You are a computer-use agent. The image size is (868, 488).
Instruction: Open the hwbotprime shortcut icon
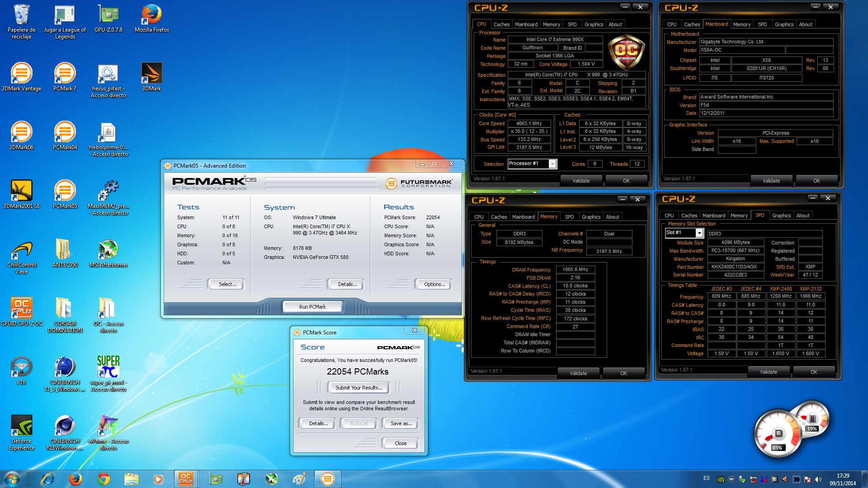click(108, 139)
